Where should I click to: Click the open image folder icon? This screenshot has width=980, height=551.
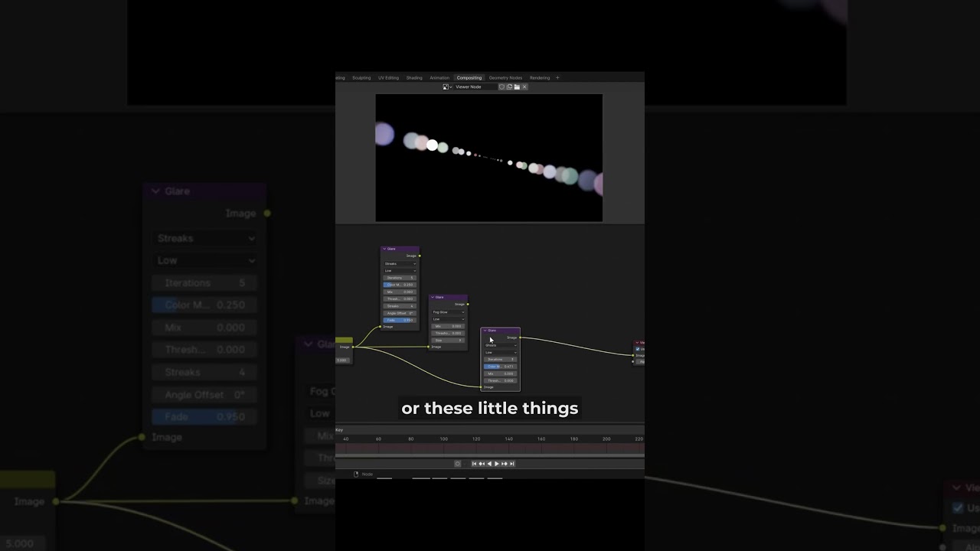[517, 87]
